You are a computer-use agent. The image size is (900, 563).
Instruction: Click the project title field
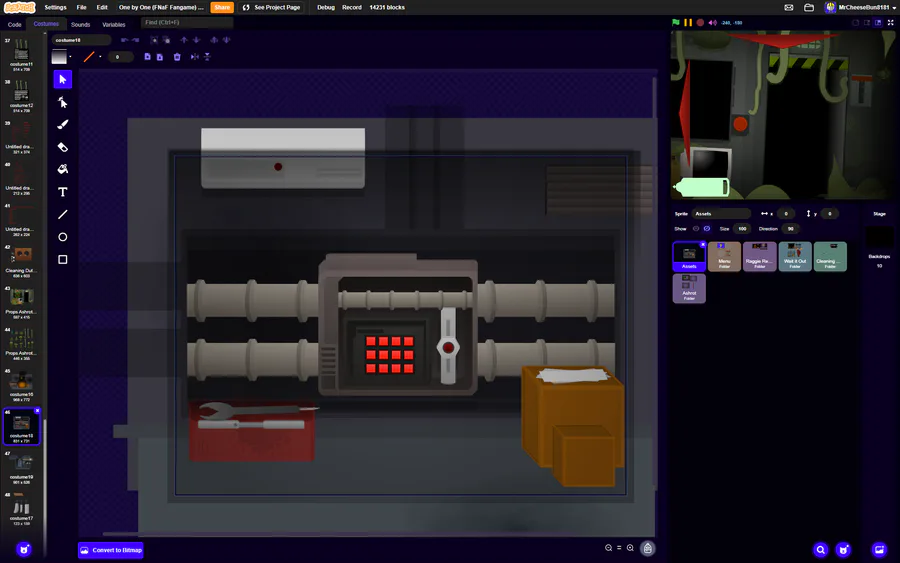pos(161,7)
